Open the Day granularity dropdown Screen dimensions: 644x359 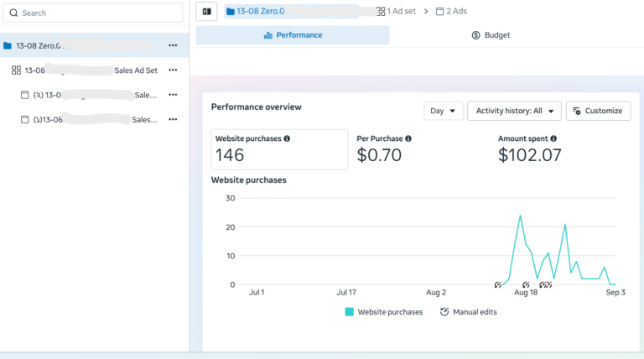[443, 111]
